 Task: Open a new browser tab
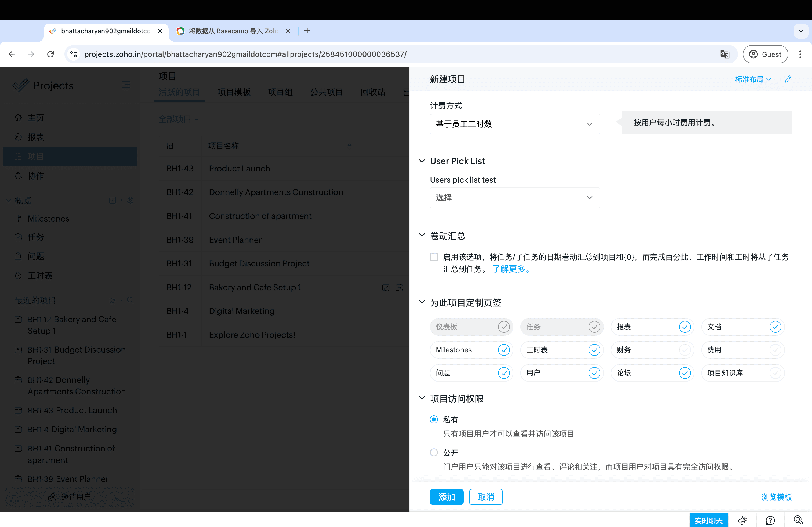point(307,31)
